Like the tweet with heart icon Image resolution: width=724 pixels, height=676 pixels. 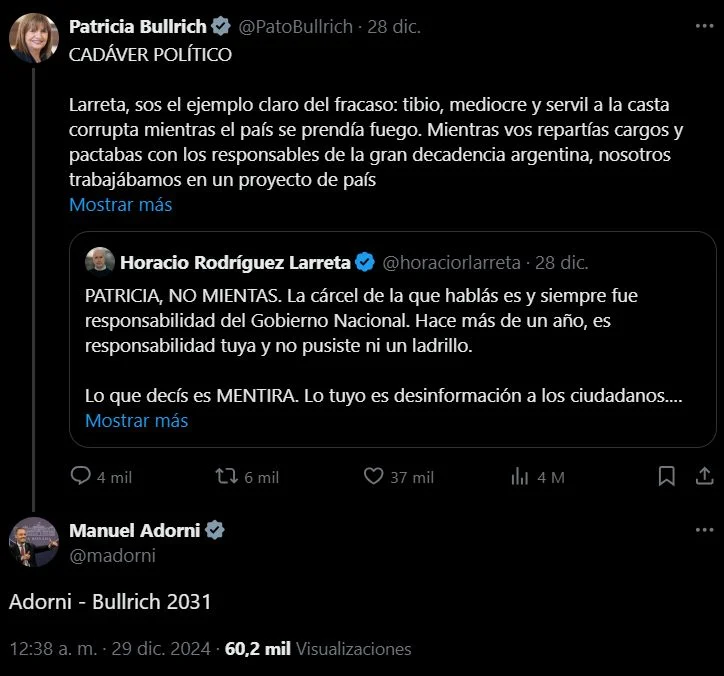(x=373, y=477)
